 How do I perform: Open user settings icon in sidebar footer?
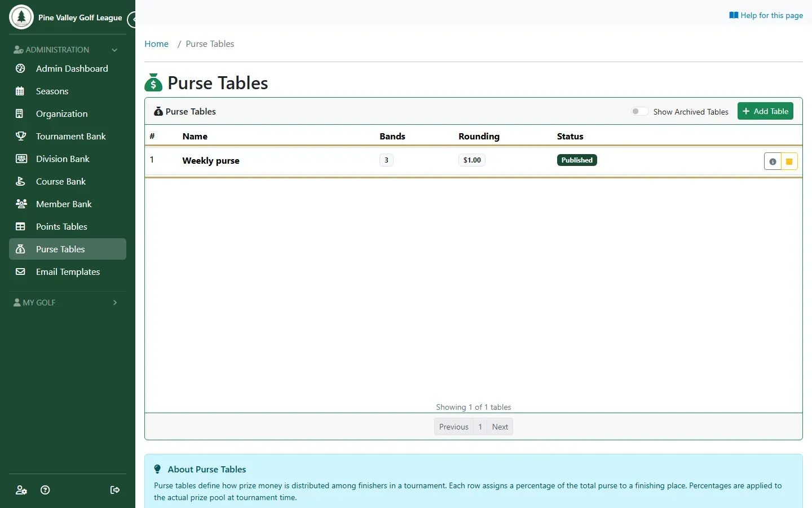tap(21, 490)
